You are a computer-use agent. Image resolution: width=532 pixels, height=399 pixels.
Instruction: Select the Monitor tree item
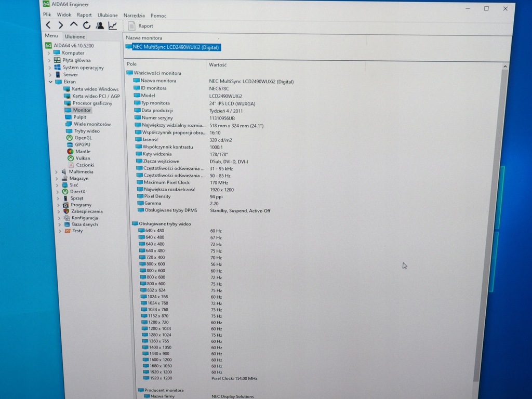(x=78, y=110)
